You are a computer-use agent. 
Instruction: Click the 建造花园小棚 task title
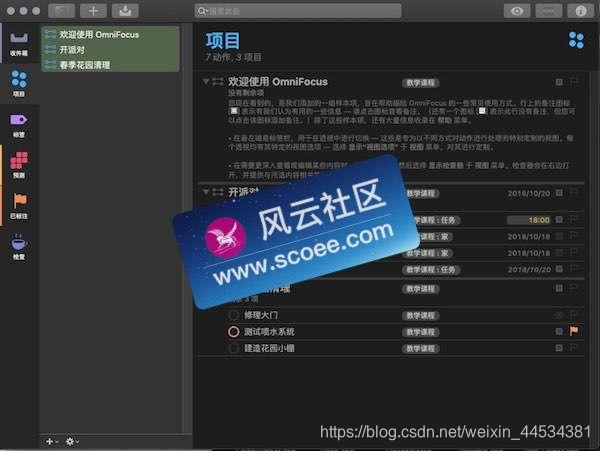click(269, 348)
